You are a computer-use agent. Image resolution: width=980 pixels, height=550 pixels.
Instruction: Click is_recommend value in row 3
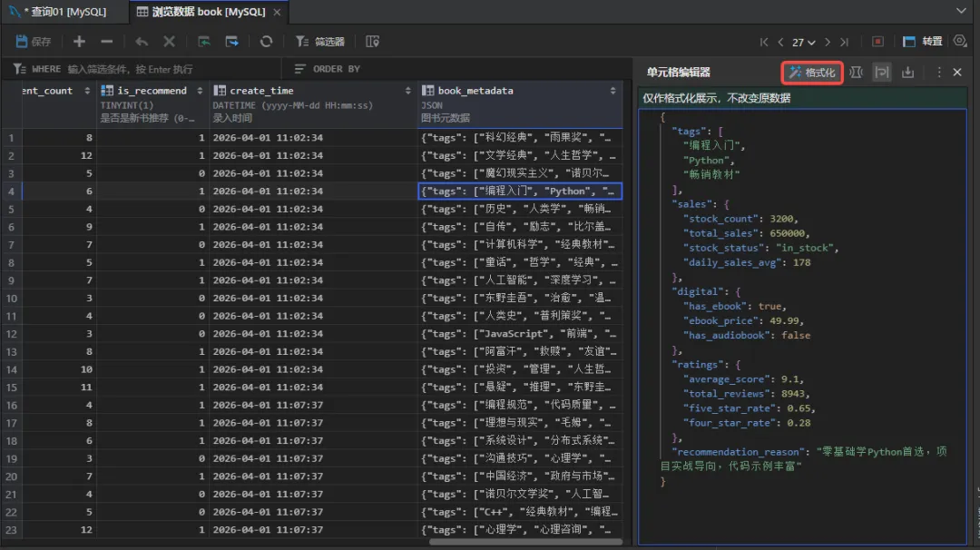(152, 173)
